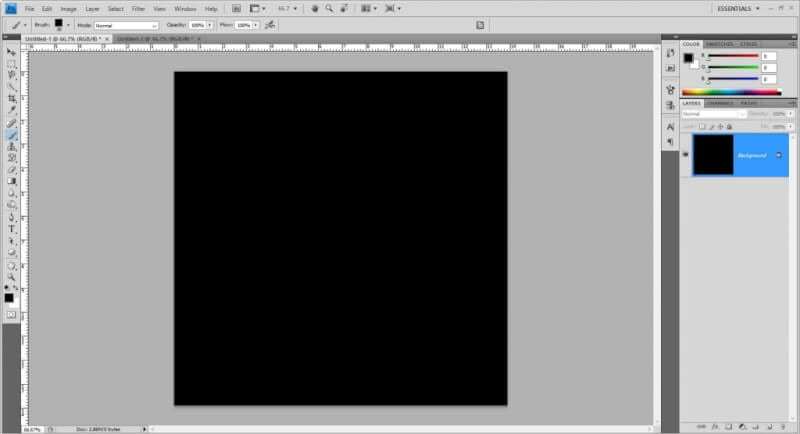Select the Dodge tool
The image size is (800, 434).
(11, 206)
